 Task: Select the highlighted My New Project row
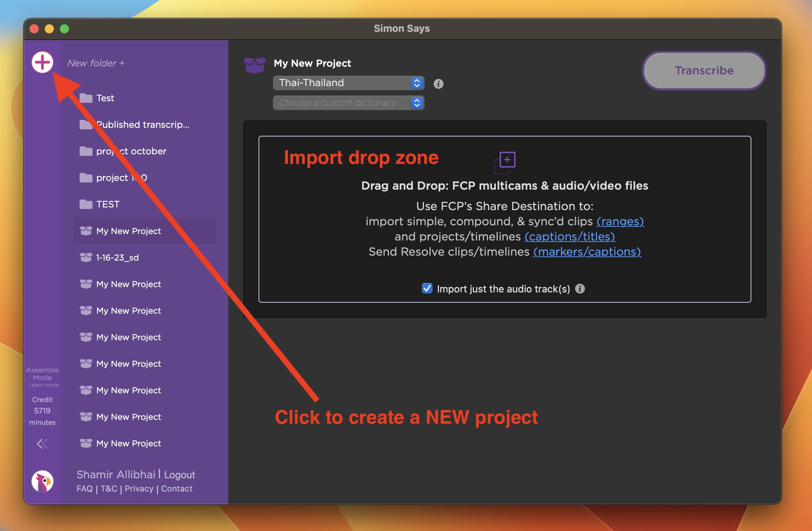(144, 231)
